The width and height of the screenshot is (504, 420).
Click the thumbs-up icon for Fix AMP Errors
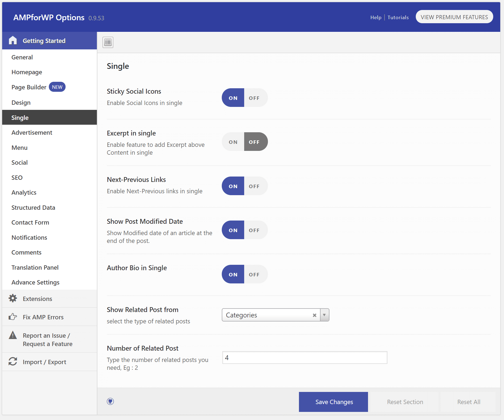(13, 317)
